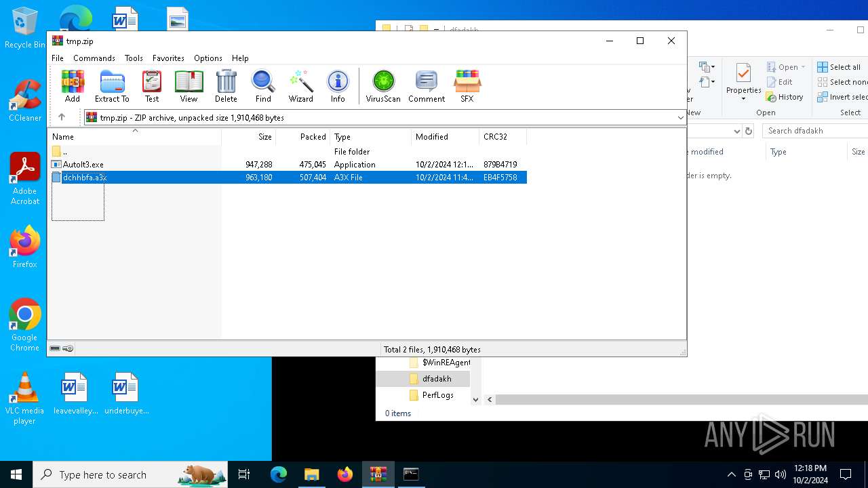The width and height of the screenshot is (868, 488).
Task: Click History in the Explorer ribbon
Action: tap(785, 97)
